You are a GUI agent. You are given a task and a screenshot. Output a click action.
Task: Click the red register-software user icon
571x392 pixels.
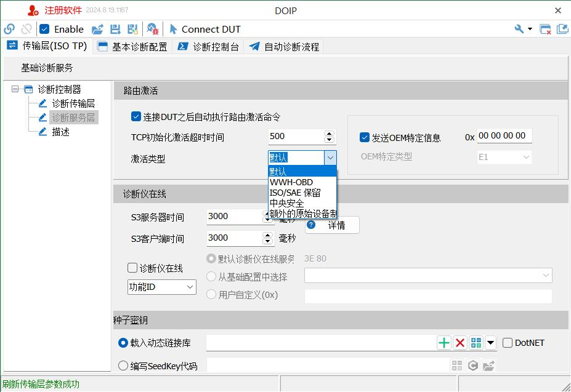(x=33, y=10)
